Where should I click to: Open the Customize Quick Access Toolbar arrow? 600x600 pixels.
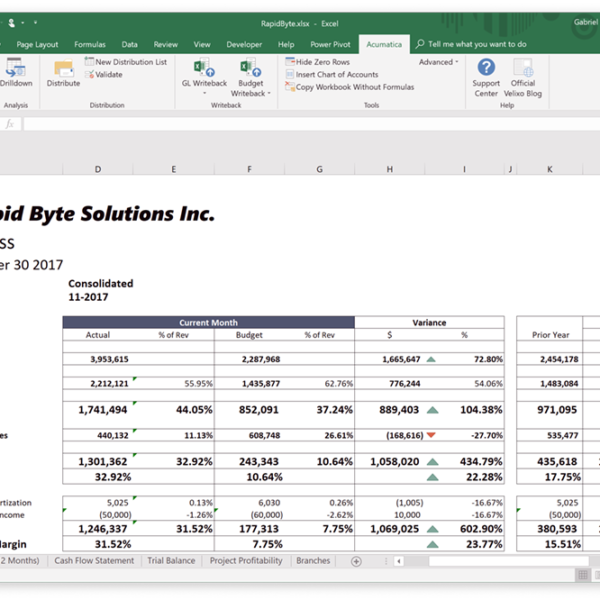[x=35, y=23]
